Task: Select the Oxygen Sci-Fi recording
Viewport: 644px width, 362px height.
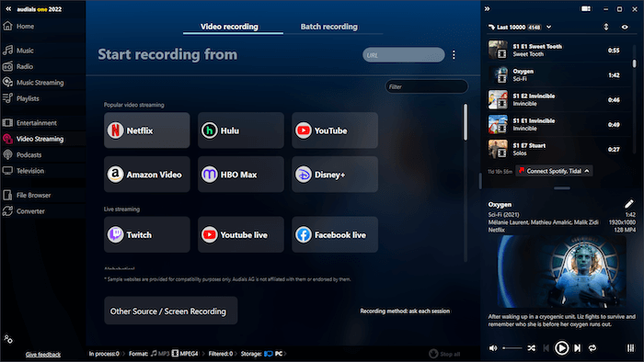Action: point(558,75)
